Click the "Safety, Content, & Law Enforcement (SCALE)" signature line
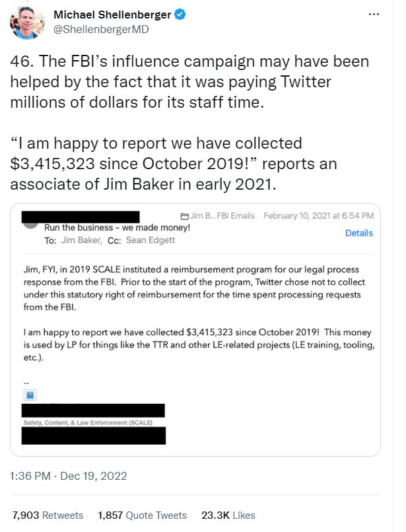The image size is (406, 532). click(x=88, y=422)
